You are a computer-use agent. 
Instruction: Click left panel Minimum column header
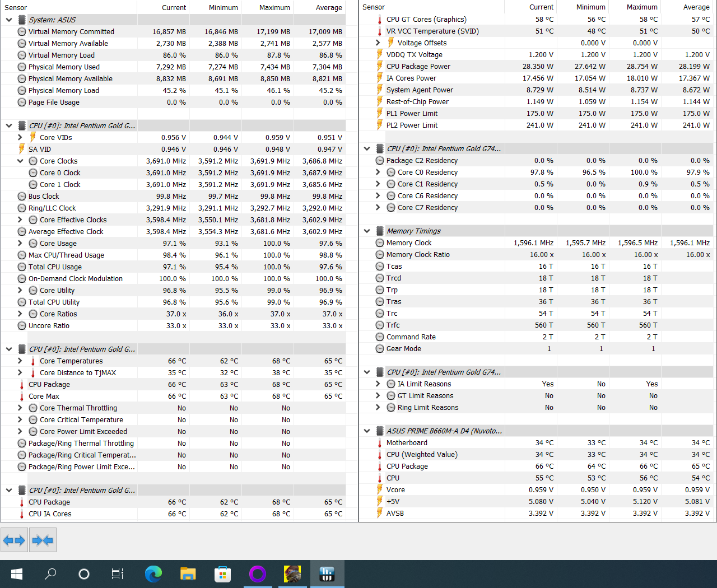(215, 7)
